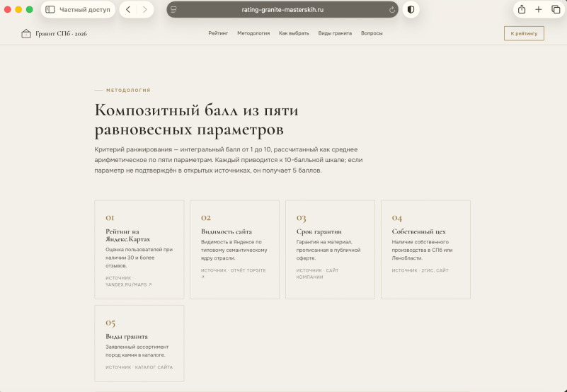
Task: Follow the YANDEX.RU/MAPS source link
Action: (x=129, y=284)
